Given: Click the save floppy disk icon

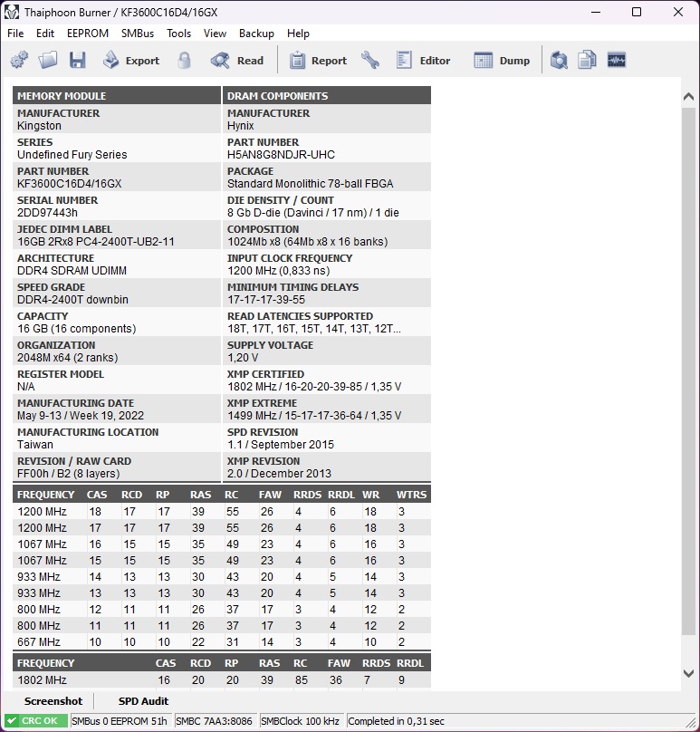Looking at the screenshot, I should 78,60.
